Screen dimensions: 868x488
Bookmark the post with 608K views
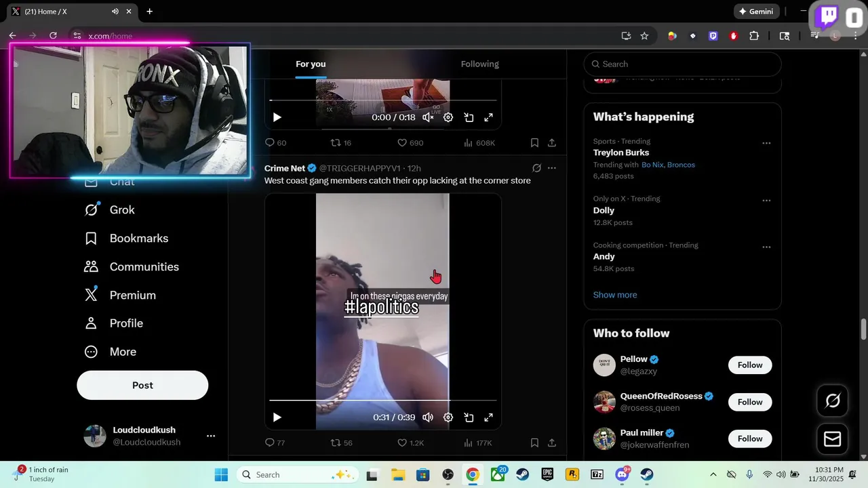point(534,142)
